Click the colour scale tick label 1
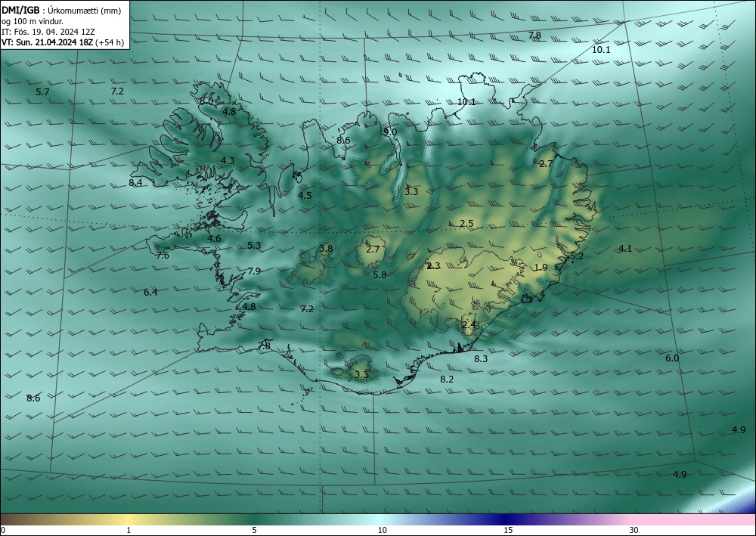This screenshot has width=756, height=536. click(129, 531)
